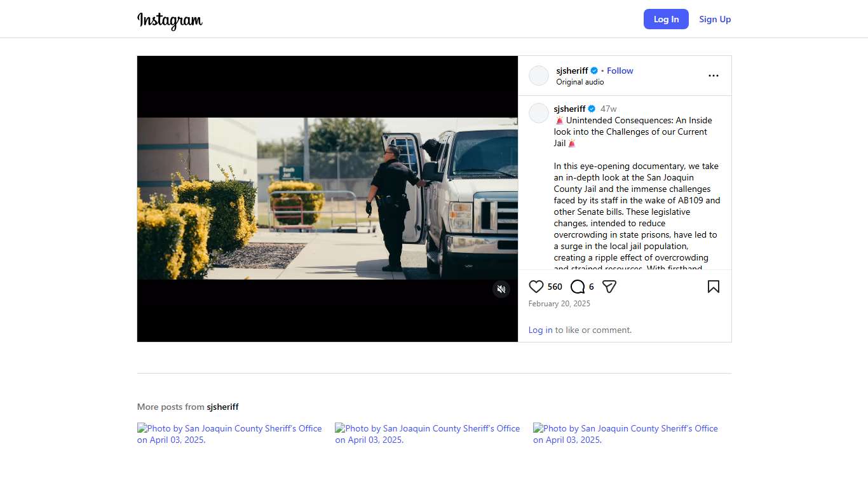Open sjsheriff link in More posts heading
This screenshot has height=488, width=868.
click(x=222, y=407)
